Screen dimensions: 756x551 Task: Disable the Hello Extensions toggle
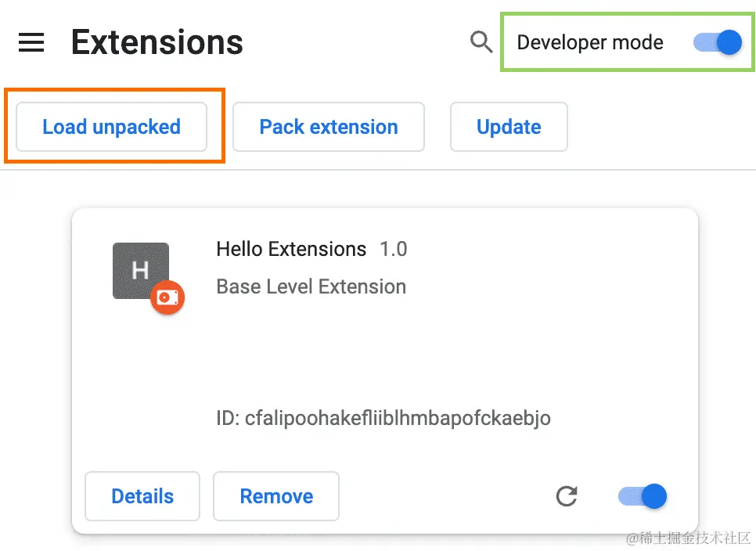643,495
